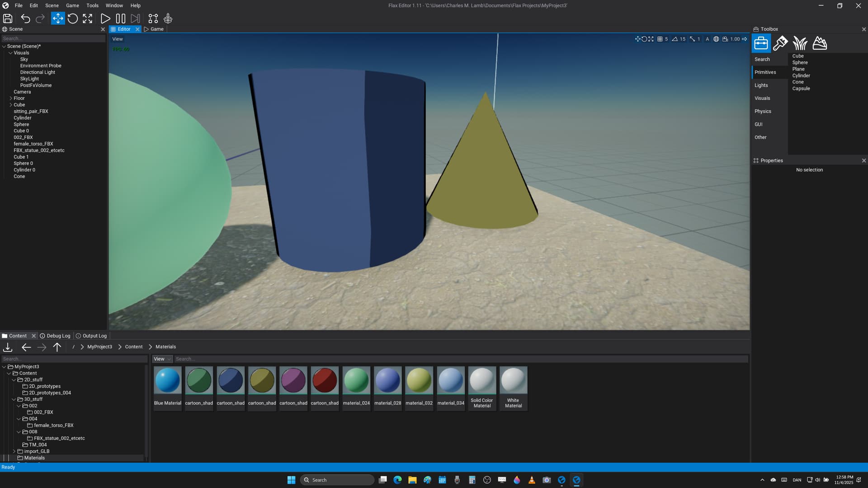Expand the Floor node in Scene tree
Screen dimensions: 868x488
pyautogui.click(x=11, y=98)
